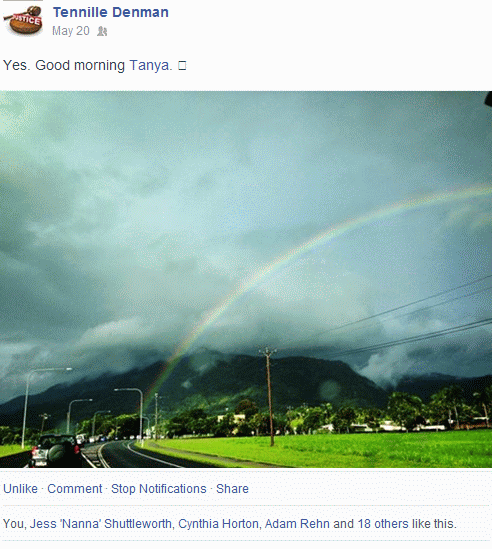The height and width of the screenshot is (549, 492).
Task: Open the rainbow photo in viewer
Action: click(246, 279)
